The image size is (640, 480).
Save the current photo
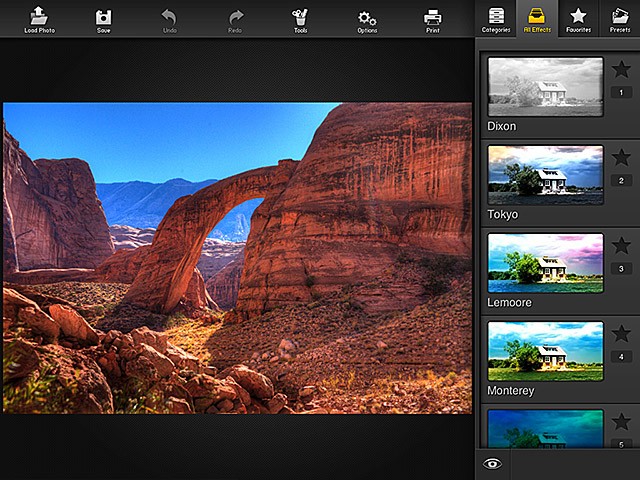coord(104,17)
